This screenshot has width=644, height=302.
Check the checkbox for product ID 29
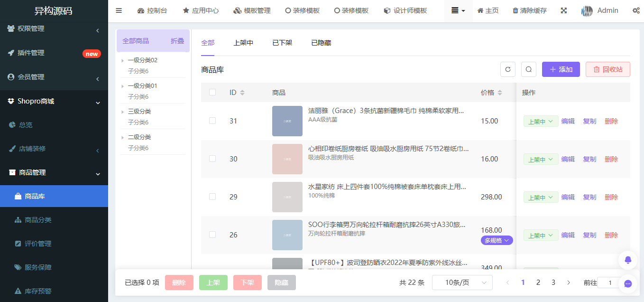(212, 197)
